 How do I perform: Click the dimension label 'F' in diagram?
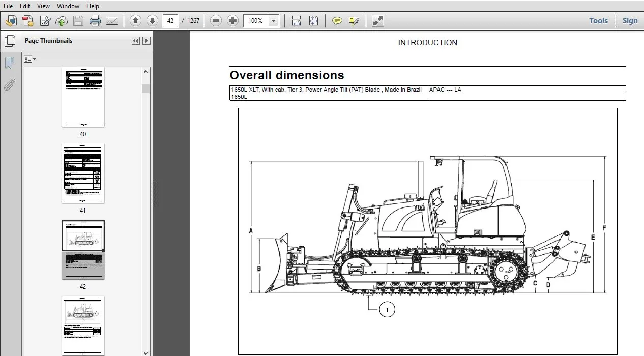604,228
